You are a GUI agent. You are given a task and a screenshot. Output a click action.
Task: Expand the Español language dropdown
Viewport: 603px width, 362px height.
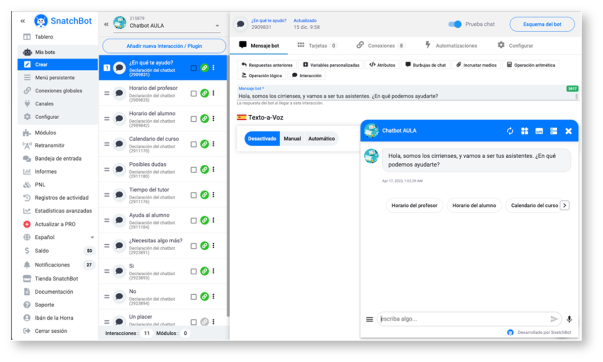92,237
